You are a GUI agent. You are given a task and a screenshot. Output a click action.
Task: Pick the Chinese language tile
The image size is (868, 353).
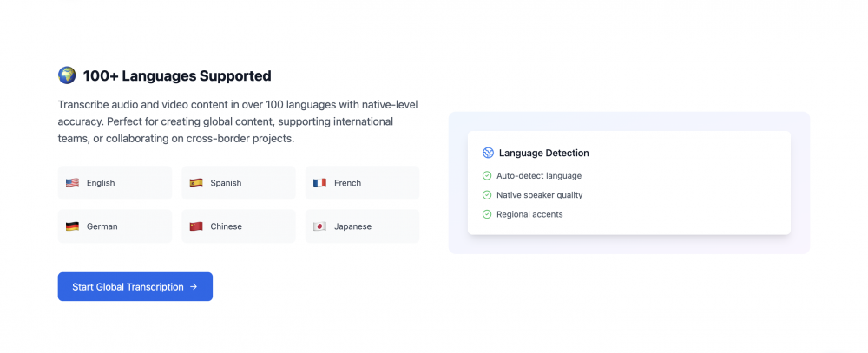click(239, 226)
